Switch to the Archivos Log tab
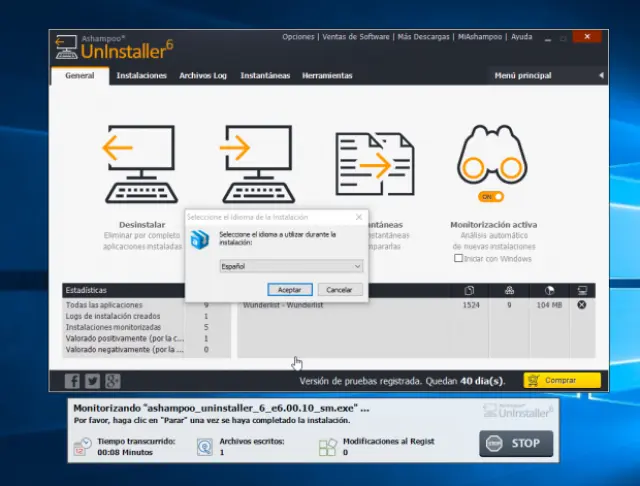 203,76
